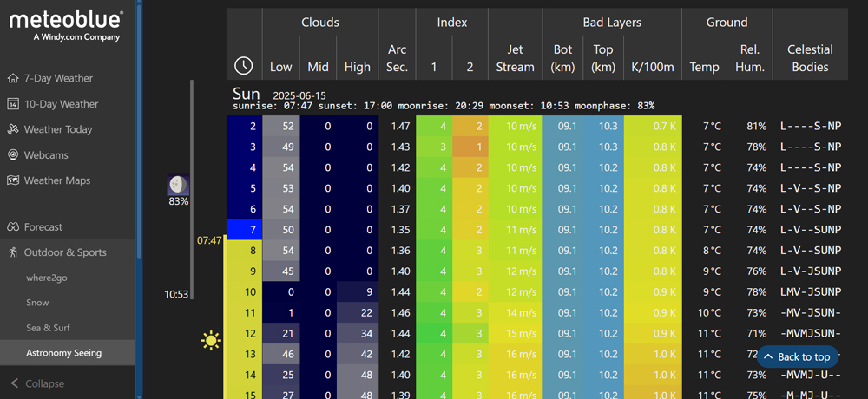The width and height of the screenshot is (868, 399).
Task: Click the clock icon in table header
Action: pyautogui.click(x=244, y=67)
